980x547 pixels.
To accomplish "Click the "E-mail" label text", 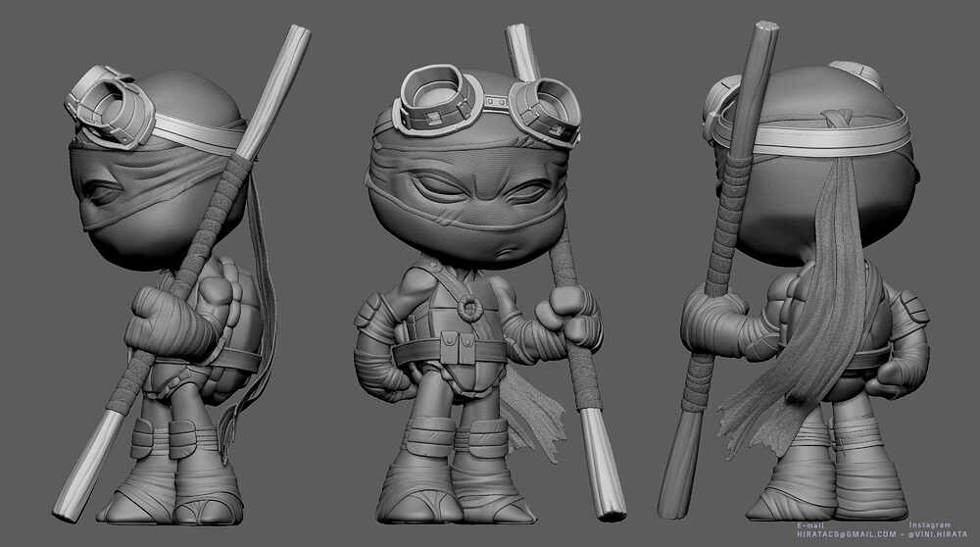I will [x=810, y=525].
